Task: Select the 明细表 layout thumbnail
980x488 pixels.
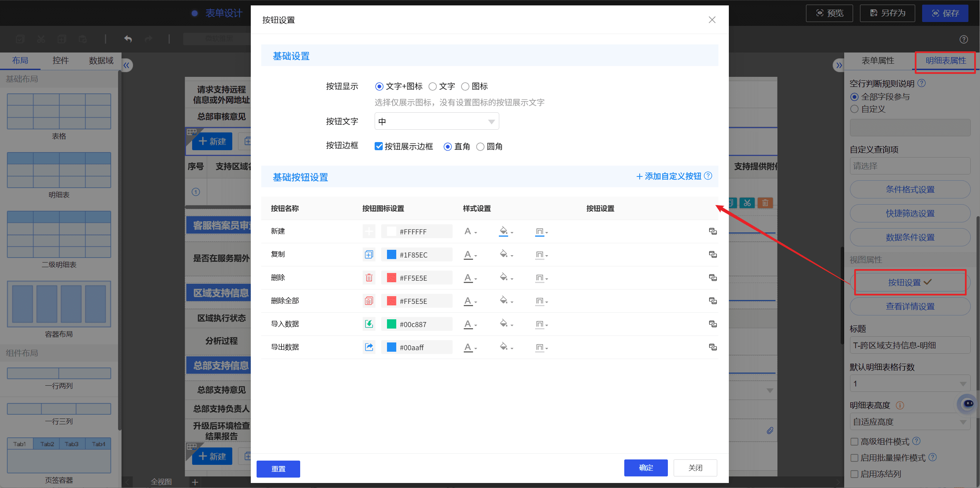Action: click(59, 170)
